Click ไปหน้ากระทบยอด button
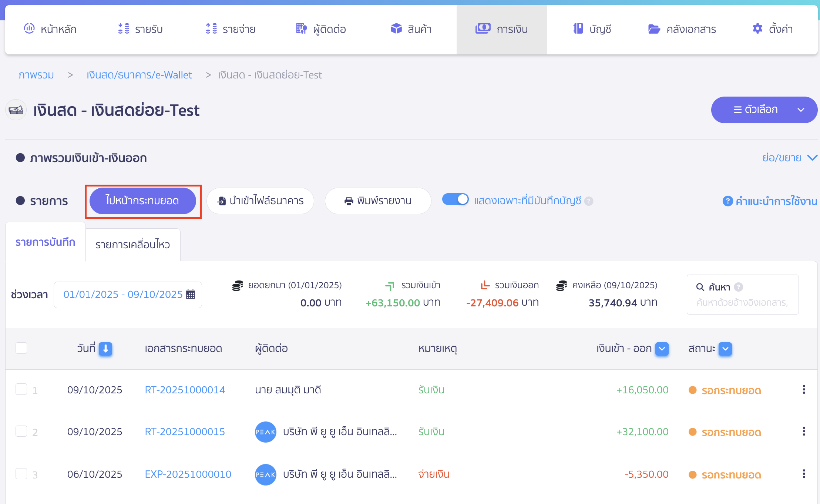Image resolution: width=820 pixels, height=504 pixels. [x=143, y=201]
